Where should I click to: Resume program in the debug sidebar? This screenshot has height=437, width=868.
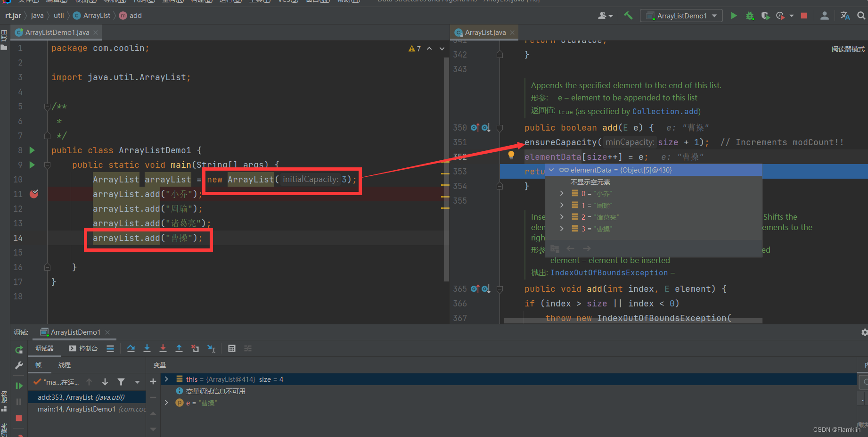[19, 386]
